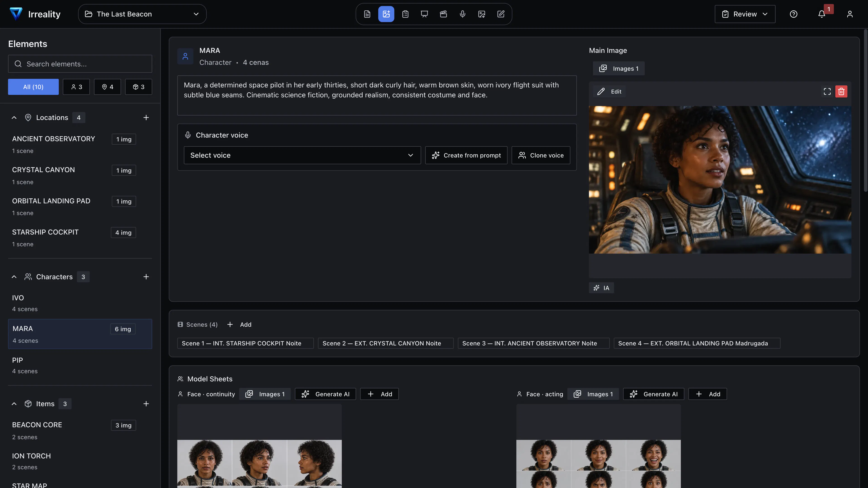Open The Last Beacon project dropdown

(142, 14)
